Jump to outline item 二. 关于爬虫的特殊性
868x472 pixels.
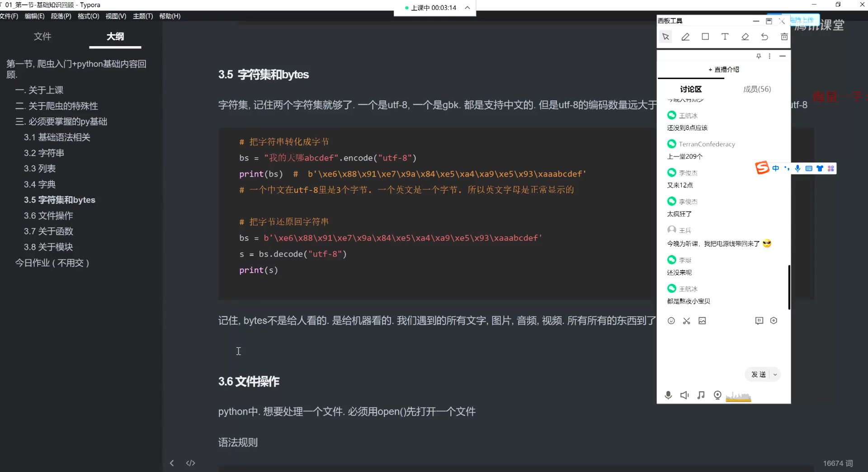[57, 106]
